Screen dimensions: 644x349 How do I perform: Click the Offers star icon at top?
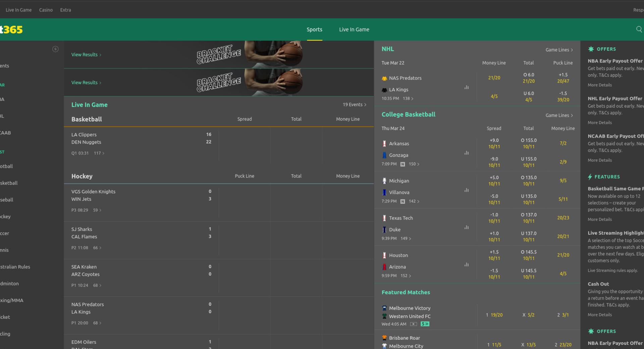click(591, 49)
